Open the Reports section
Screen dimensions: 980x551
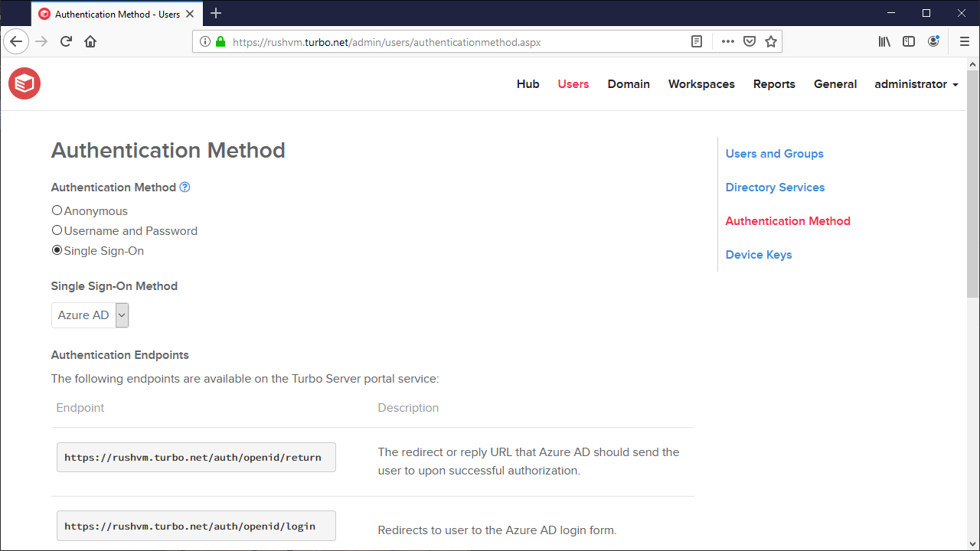coord(773,84)
